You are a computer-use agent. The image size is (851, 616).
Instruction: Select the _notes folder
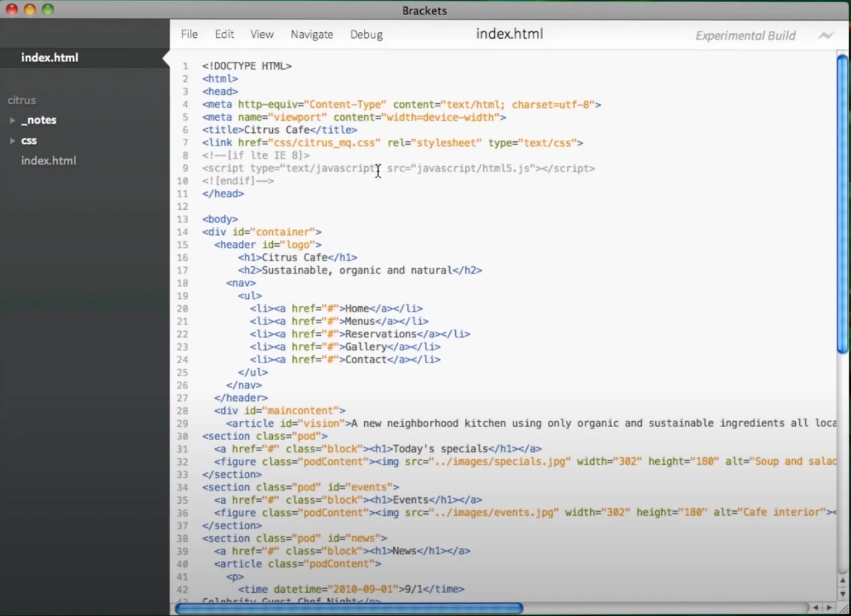[39, 120]
